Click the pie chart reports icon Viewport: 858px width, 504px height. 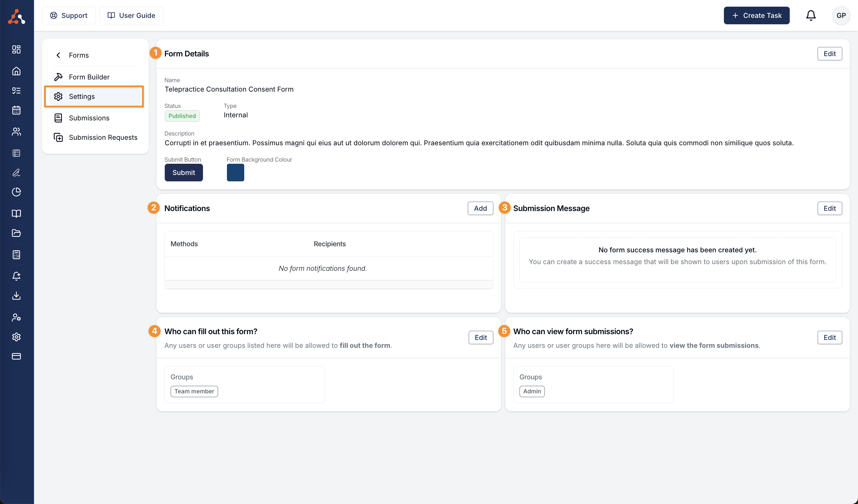(x=16, y=192)
